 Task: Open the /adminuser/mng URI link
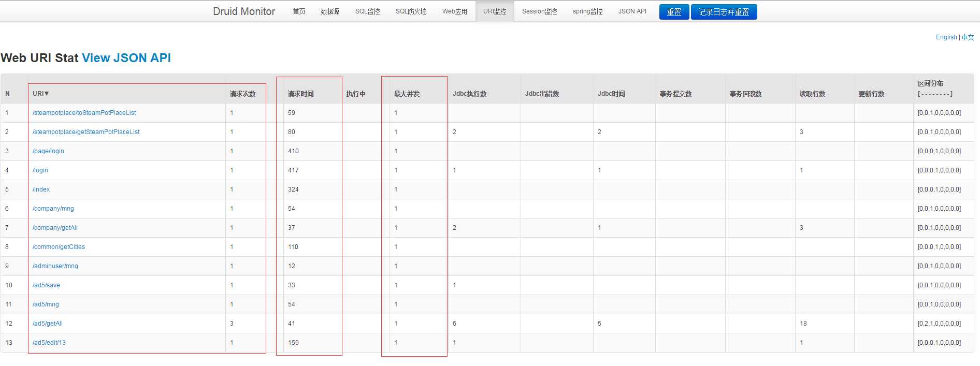click(55, 266)
